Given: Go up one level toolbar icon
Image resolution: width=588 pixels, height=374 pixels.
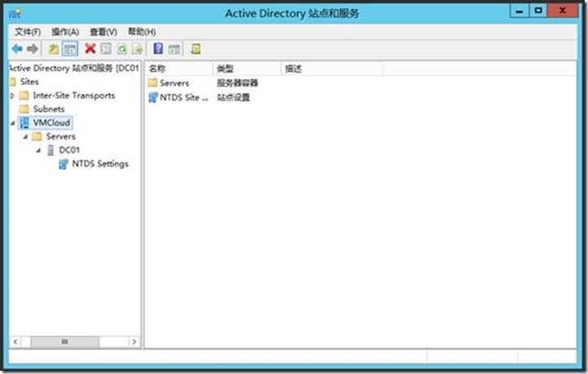Looking at the screenshot, I should tap(54, 49).
